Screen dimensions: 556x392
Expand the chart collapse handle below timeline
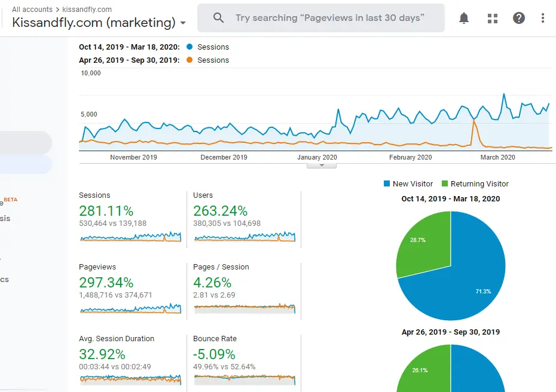(x=322, y=166)
